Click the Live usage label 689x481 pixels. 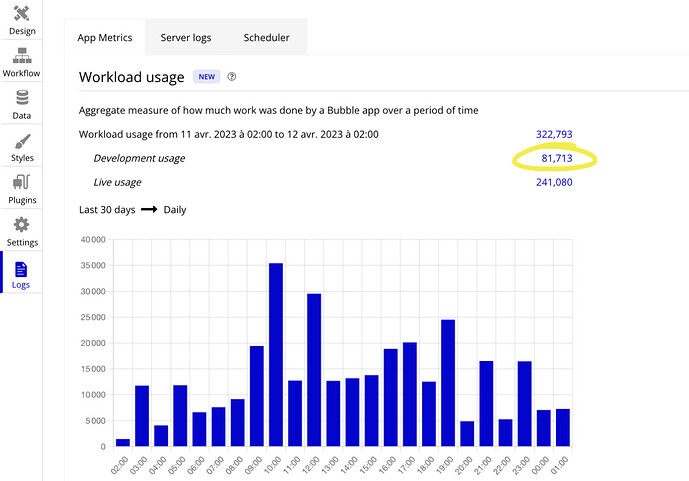point(117,182)
